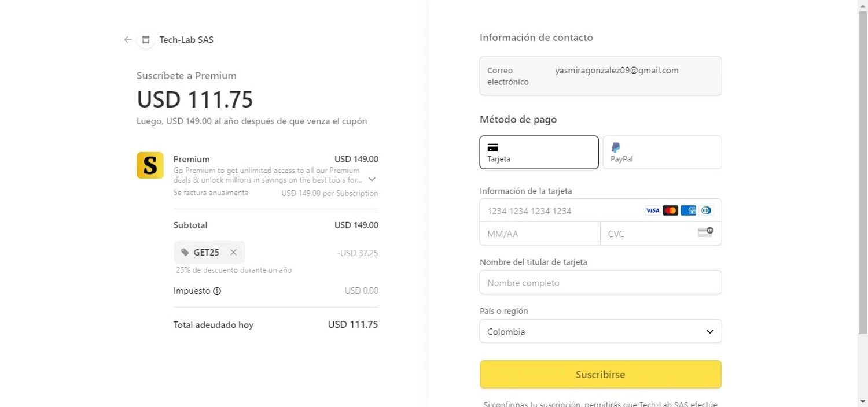Select the PayPal payment method
The width and height of the screenshot is (868, 407).
[662, 152]
